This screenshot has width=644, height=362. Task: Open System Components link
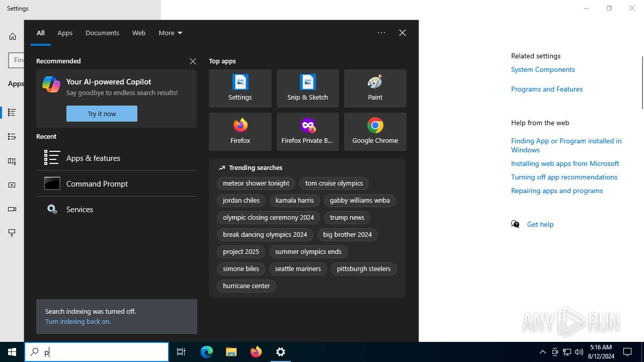point(543,69)
